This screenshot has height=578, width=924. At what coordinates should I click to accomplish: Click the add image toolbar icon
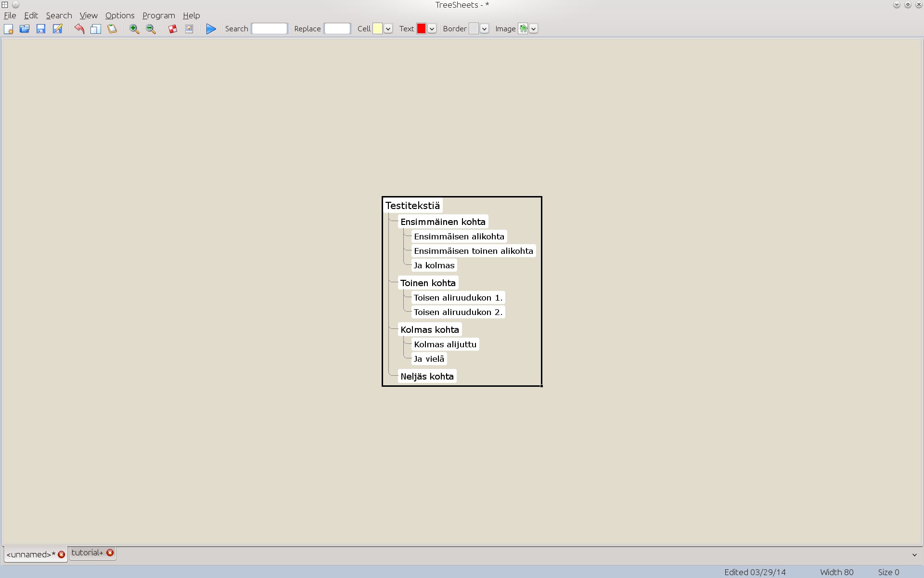coord(189,29)
